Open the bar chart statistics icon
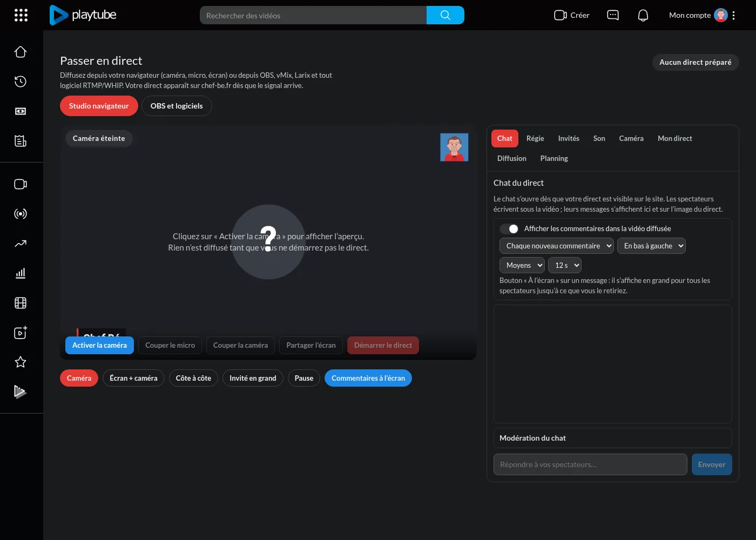 tap(21, 273)
